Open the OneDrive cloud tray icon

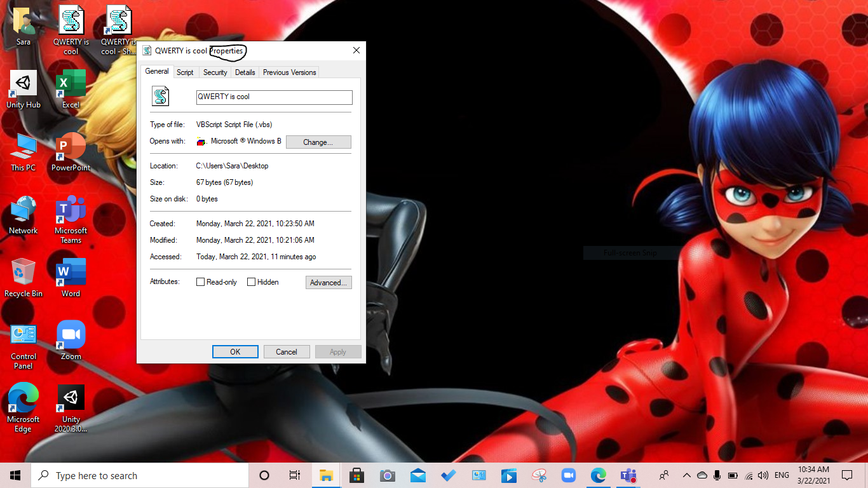[x=702, y=475]
